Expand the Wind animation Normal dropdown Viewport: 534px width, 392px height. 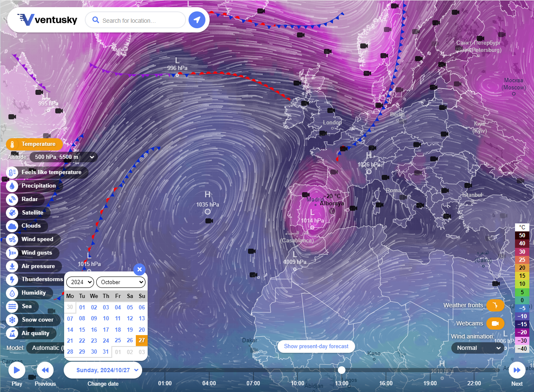477,348
